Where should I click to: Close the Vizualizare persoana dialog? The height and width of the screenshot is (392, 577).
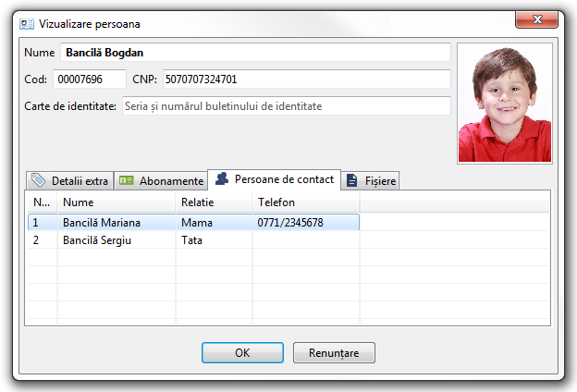click(538, 19)
